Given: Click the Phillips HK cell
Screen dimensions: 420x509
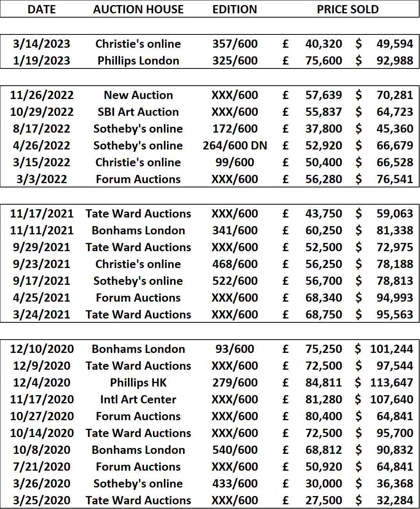Looking at the screenshot, I should (138, 383).
